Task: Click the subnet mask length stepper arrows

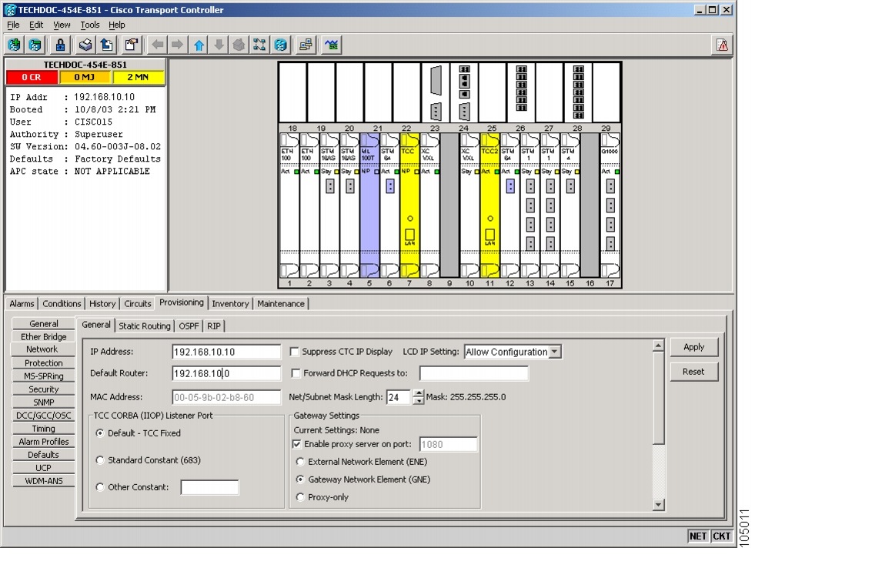Action: [x=418, y=397]
